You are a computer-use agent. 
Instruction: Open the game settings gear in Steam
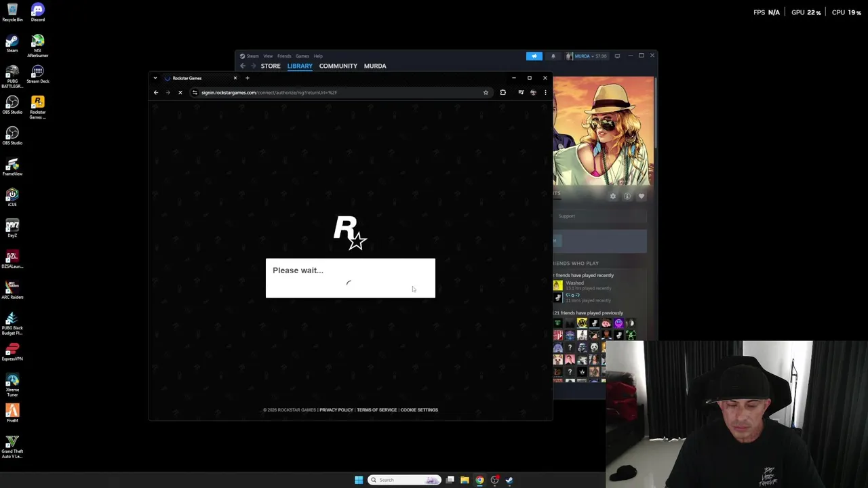[x=612, y=197]
